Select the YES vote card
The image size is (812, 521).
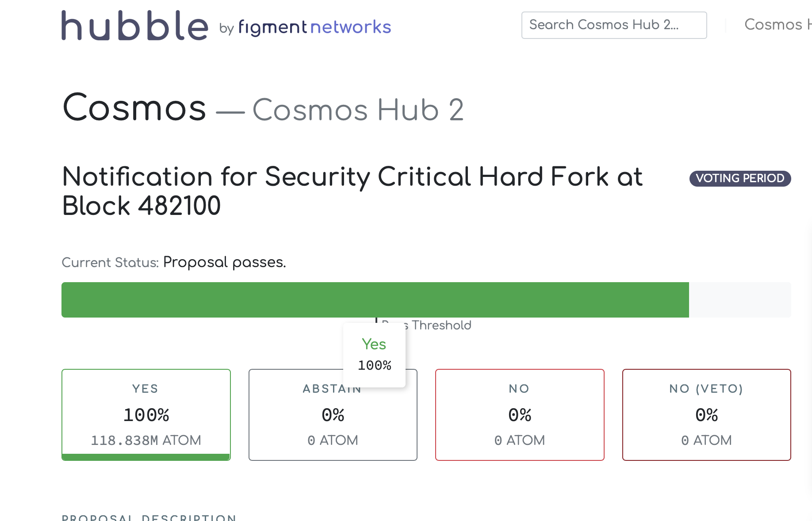[146, 414]
